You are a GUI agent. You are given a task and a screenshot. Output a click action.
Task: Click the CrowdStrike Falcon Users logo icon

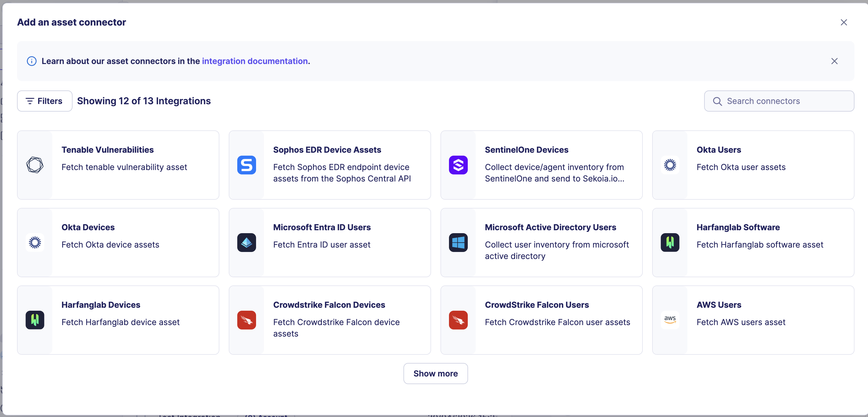pyautogui.click(x=458, y=320)
